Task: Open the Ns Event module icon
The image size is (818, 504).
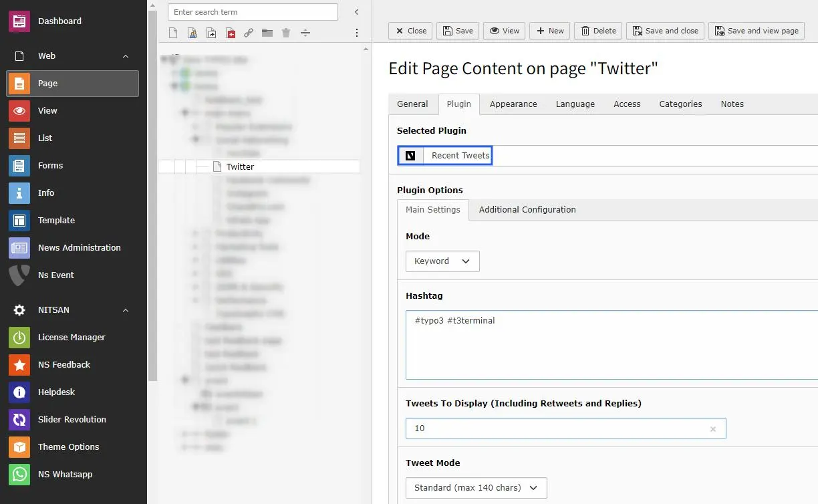Action: [x=19, y=275]
